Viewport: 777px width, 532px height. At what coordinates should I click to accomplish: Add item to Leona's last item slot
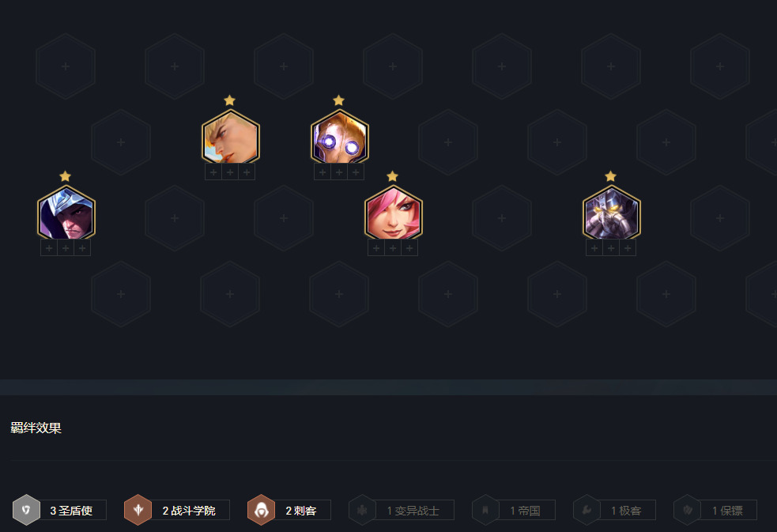tap(628, 248)
